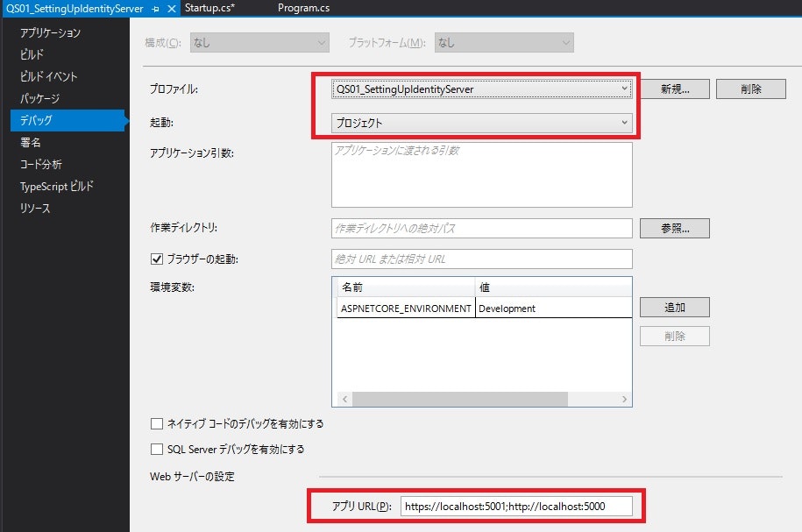This screenshot has width=802, height=532.
Task: Disable the ブラウザーの起動 checkbox
Action: 157,259
